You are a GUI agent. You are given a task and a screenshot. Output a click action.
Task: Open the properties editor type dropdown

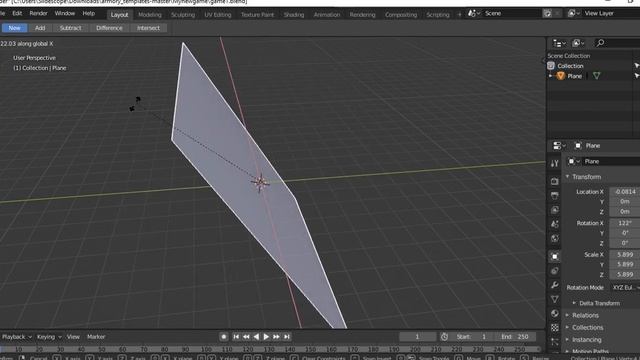point(559,146)
